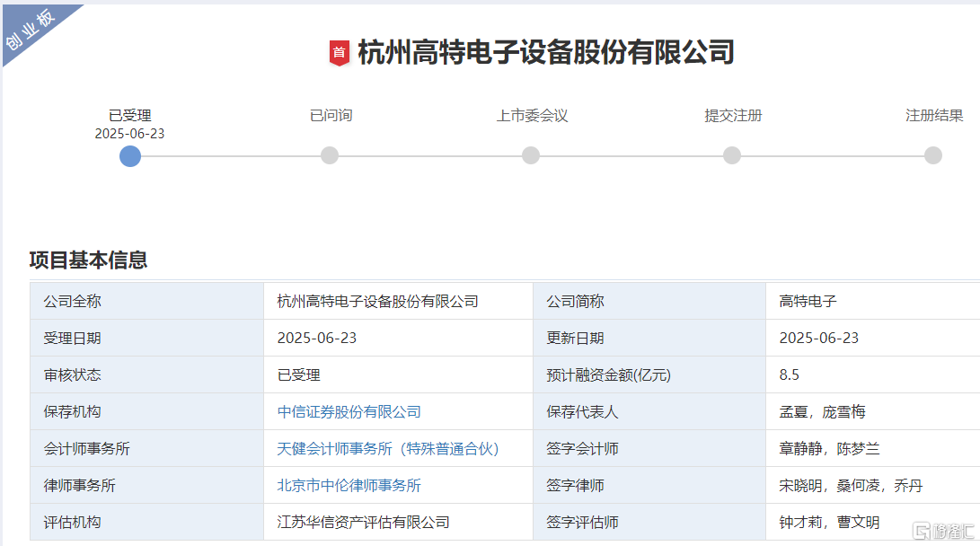Click the 孟夏，庞雪梅 value cell
This screenshot has width=980, height=546.
point(873,411)
